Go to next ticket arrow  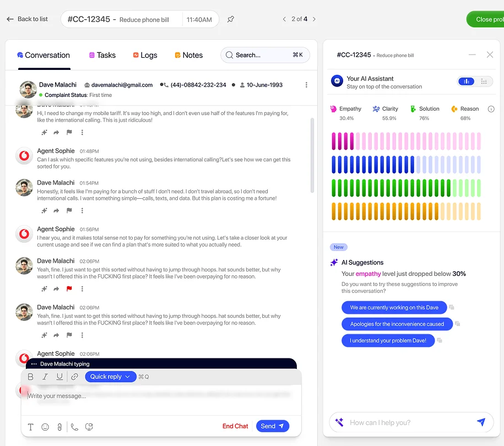(314, 19)
